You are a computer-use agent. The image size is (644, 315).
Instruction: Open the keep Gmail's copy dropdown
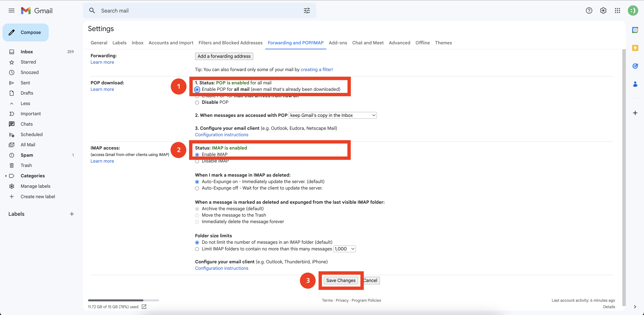(332, 115)
